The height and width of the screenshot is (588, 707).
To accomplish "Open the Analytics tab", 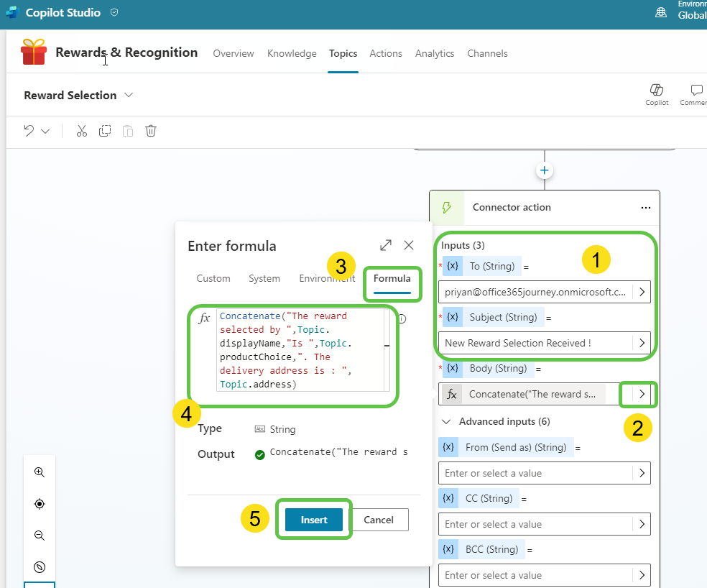I will 435,53.
